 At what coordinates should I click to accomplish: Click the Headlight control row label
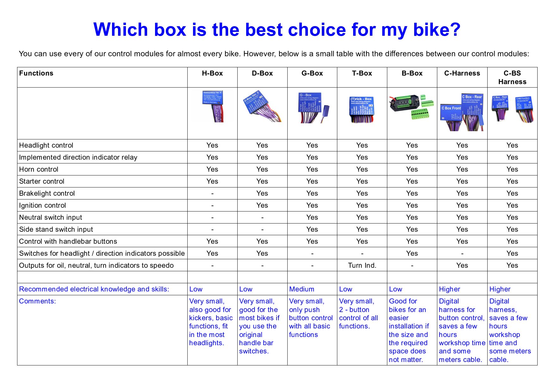[x=46, y=145]
